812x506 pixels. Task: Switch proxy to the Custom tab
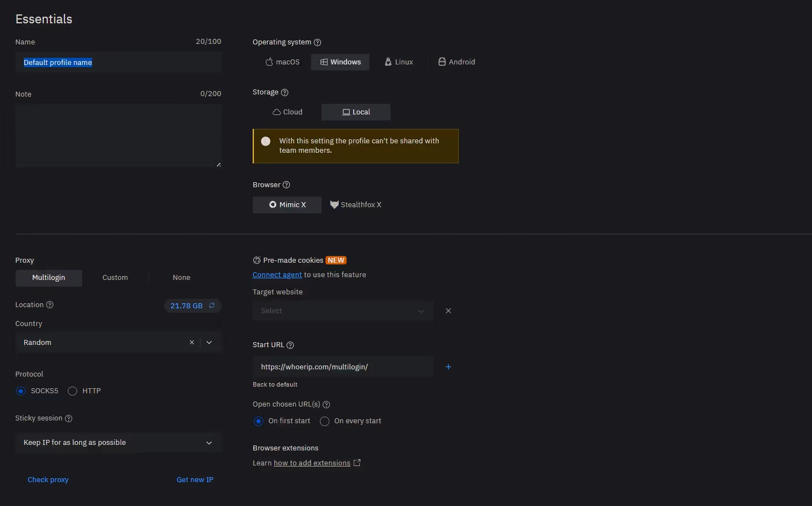point(114,277)
